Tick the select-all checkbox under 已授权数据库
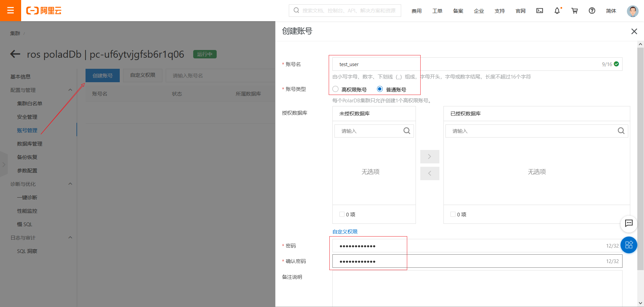This screenshot has height=307, width=644. pyautogui.click(x=453, y=214)
